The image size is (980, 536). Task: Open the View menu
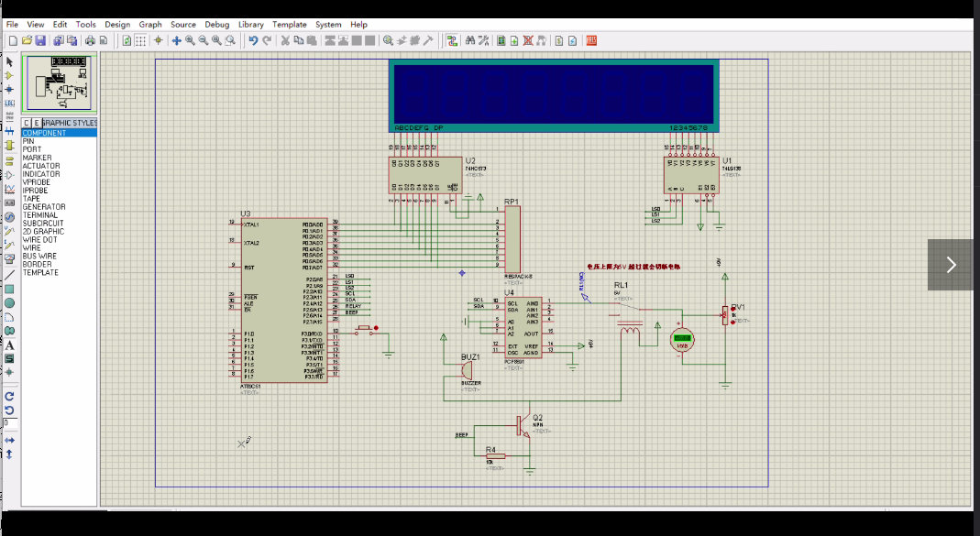point(36,25)
